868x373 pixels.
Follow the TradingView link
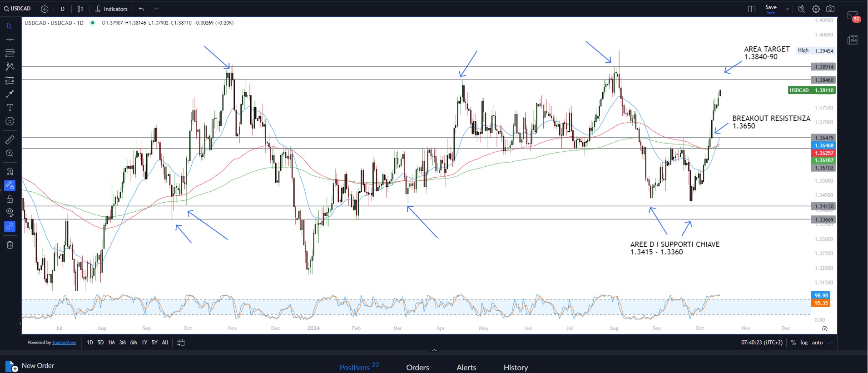click(64, 343)
